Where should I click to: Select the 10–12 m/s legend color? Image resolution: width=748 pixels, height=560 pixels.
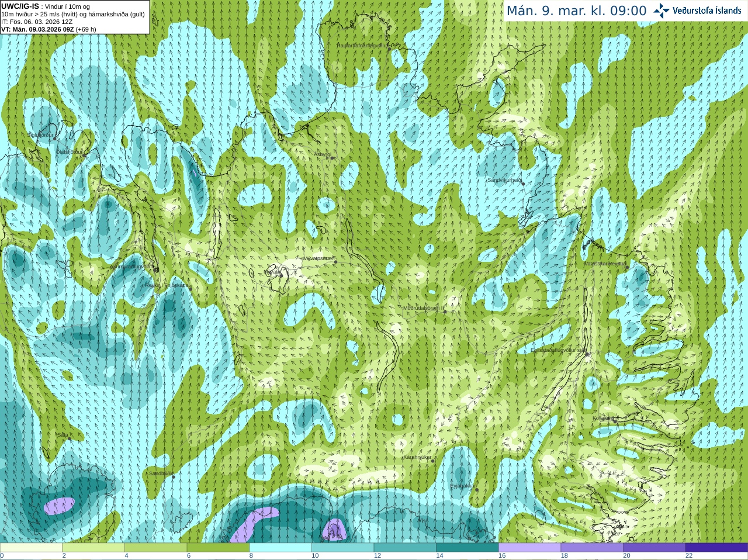coord(342,548)
